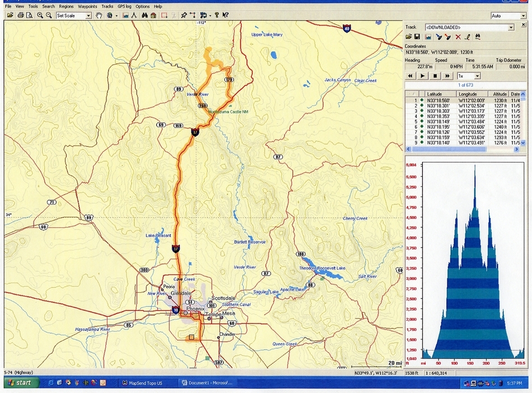Click the grayed-out cut region icon
This screenshot has width=532, height=393.
(x=174, y=15)
